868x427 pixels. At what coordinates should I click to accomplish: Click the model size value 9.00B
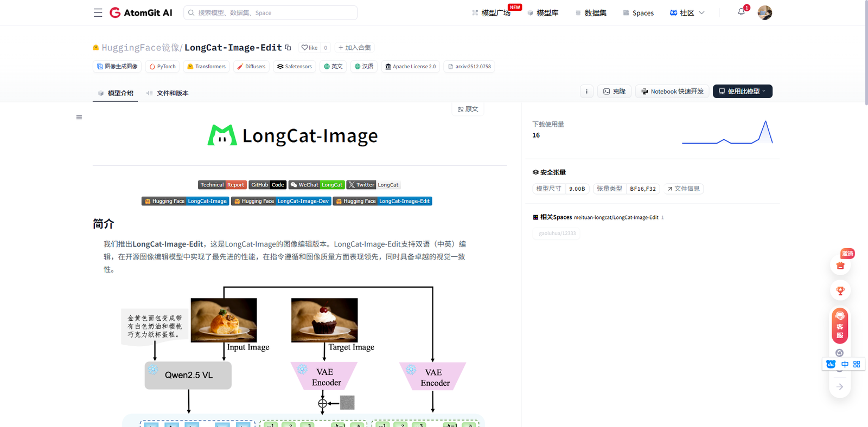[577, 189]
